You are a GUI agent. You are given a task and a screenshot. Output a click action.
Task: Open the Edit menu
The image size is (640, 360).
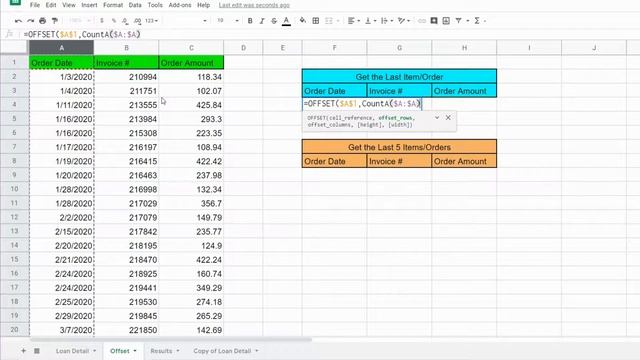tap(51, 5)
